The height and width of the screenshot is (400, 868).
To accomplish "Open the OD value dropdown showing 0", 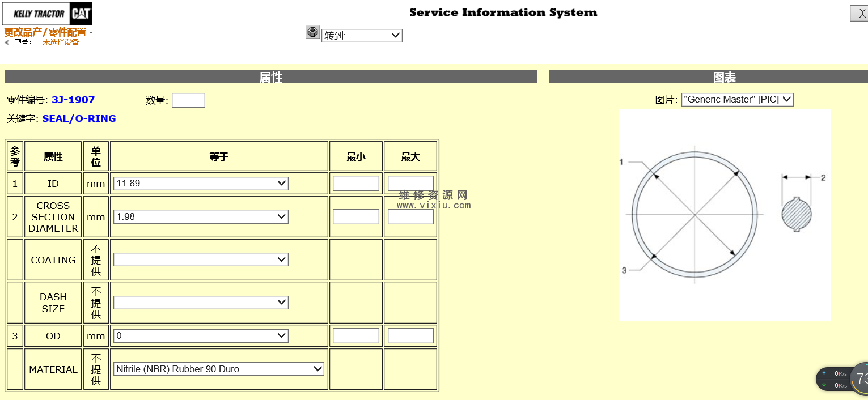I will (201, 335).
